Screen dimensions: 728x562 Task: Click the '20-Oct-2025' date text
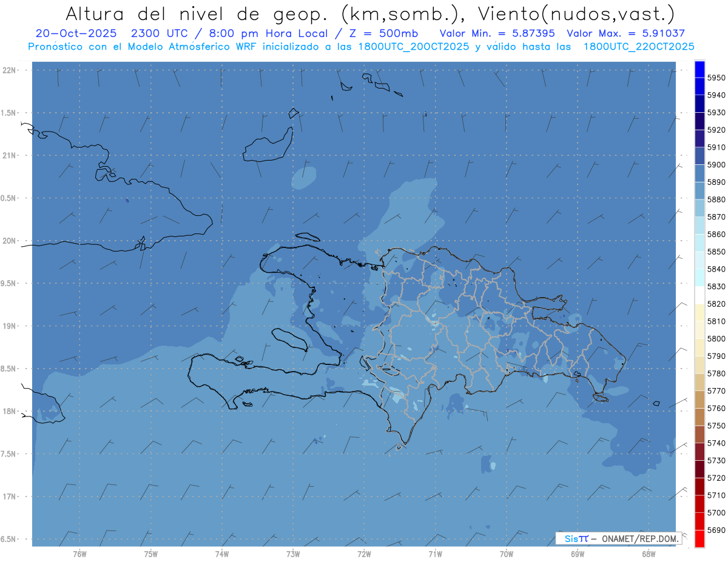[x=76, y=33]
